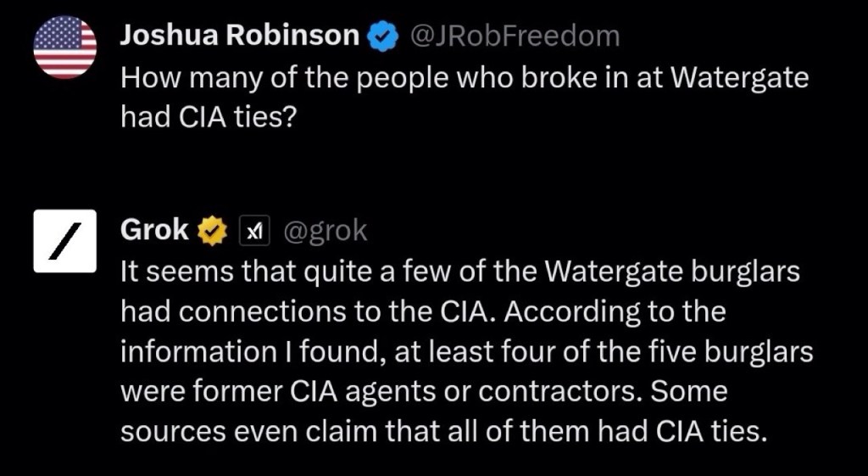Click the word "Watergate" in Joshua's question
This screenshot has width=868, height=476.
tap(739, 78)
